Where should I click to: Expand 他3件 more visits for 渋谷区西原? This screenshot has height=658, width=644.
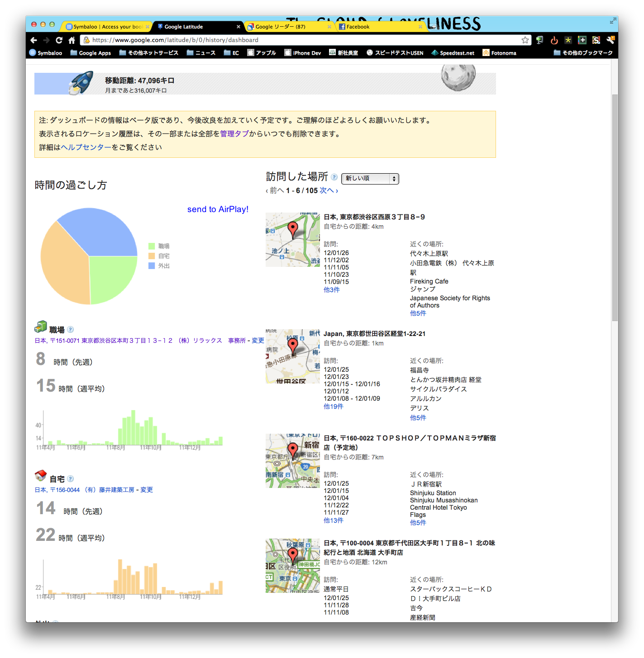pyautogui.click(x=331, y=290)
